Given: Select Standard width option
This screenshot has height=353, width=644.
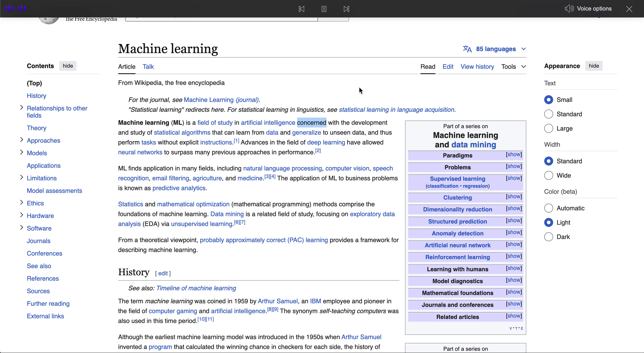Looking at the screenshot, I should click(x=548, y=161).
